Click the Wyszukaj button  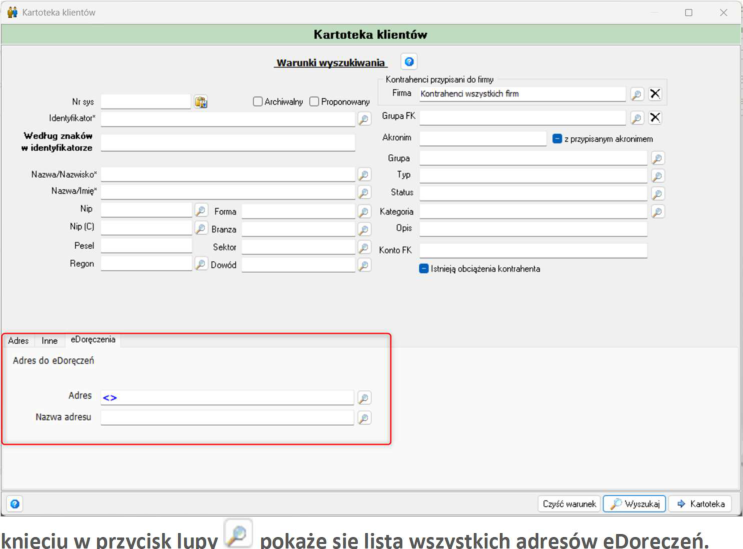pyautogui.click(x=634, y=504)
